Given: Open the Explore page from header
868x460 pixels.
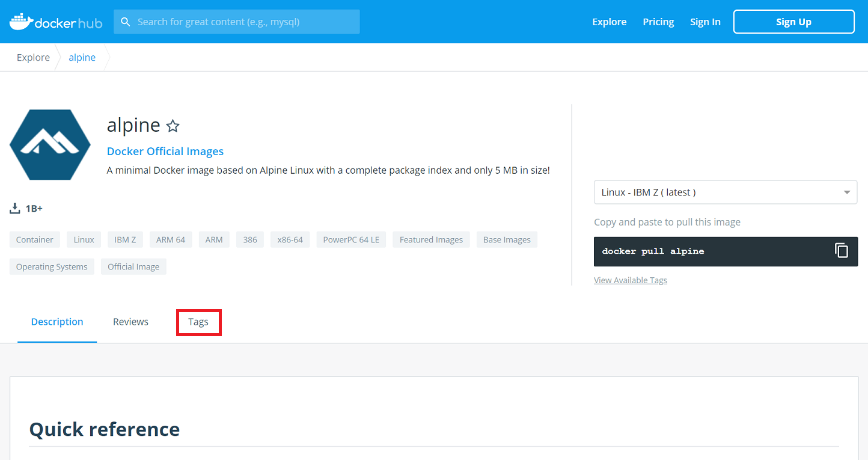Looking at the screenshot, I should coord(610,22).
